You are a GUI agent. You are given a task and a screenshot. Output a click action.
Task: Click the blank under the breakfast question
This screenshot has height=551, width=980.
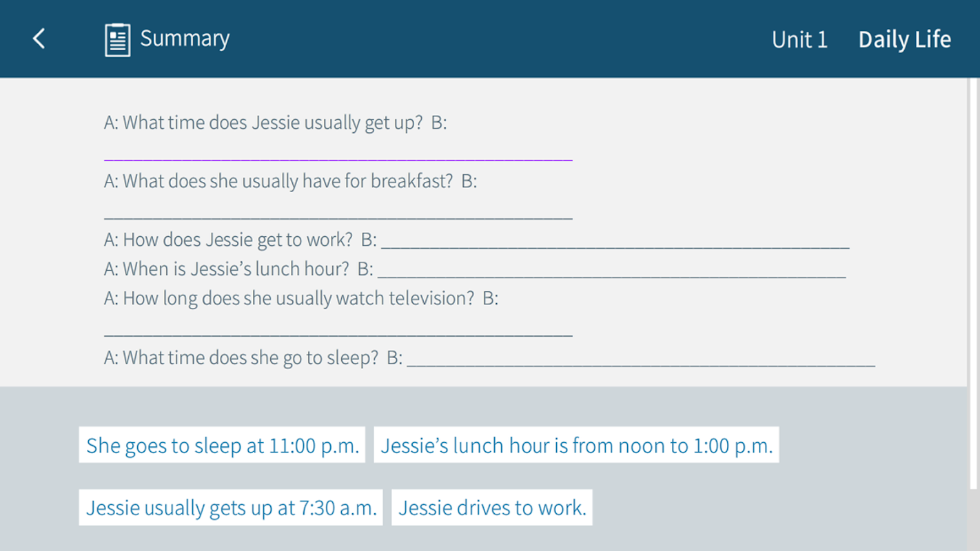pyautogui.click(x=338, y=214)
